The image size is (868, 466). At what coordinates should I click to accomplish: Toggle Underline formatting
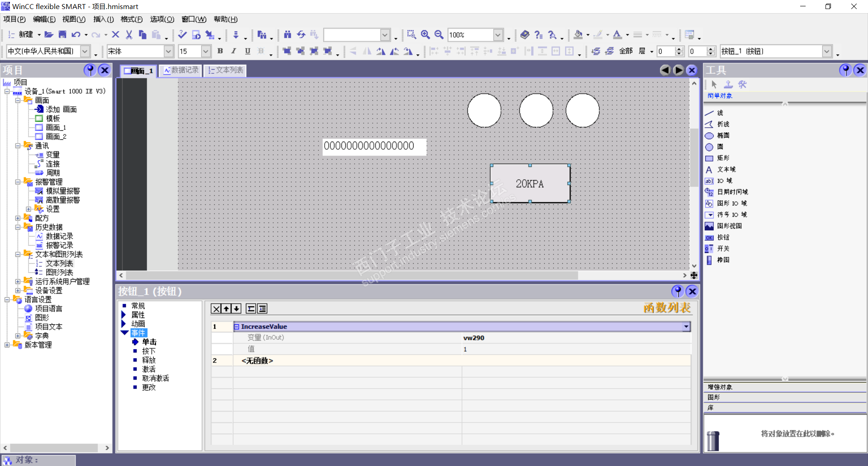click(x=247, y=51)
